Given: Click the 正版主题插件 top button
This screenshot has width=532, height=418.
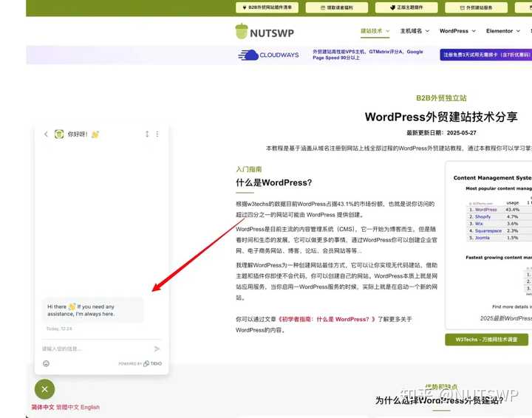Looking at the screenshot, I should tap(406, 7).
